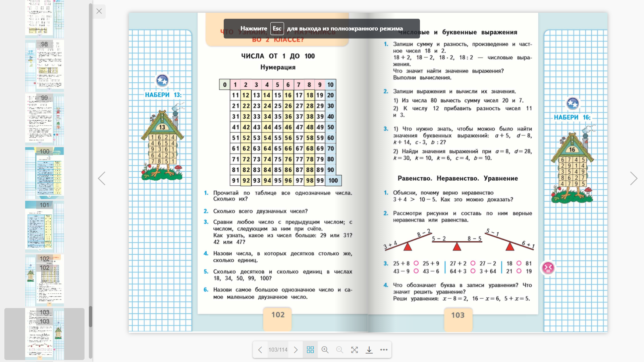This screenshot has height=362, width=644.
Task: Click the circle between 18 and 81
Action: click(x=519, y=263)
